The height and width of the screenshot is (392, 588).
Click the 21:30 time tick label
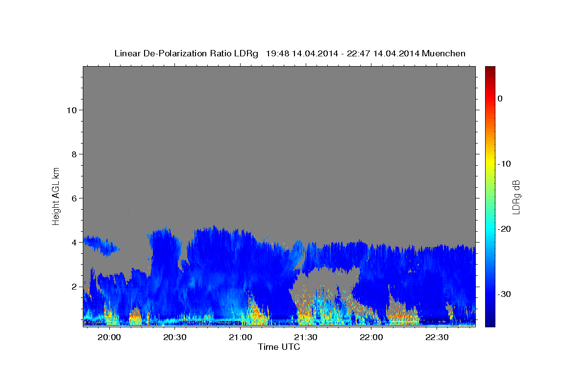[x=306, y=338]
